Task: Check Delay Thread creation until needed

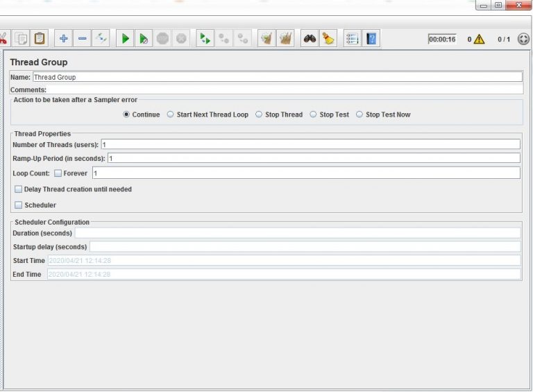Action: coord(18,189)
